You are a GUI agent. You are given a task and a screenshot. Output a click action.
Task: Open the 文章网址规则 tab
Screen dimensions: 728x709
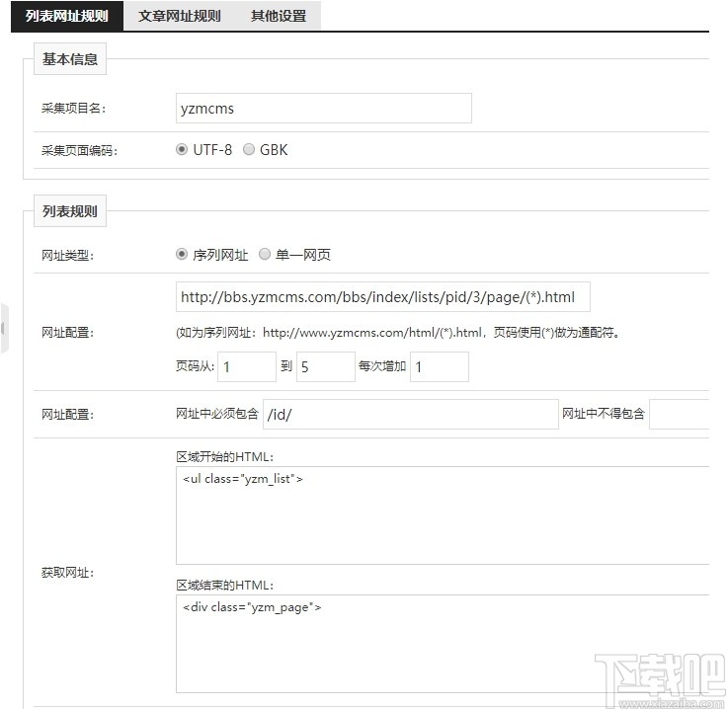(179, 16)
